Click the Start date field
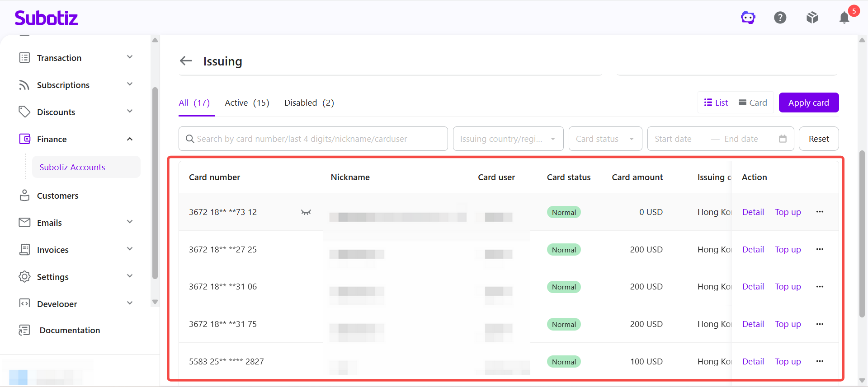This screenshot has width=868, height=387. (x=673, y=139)
